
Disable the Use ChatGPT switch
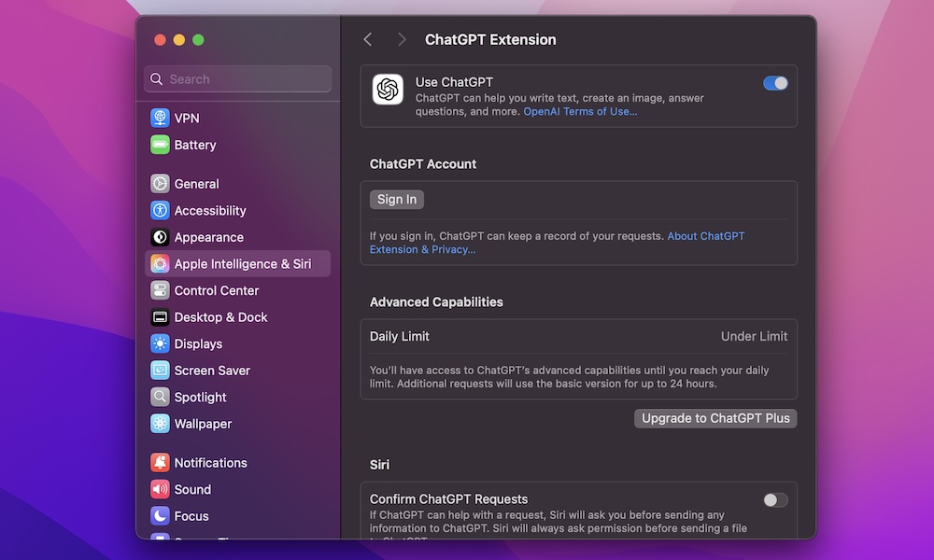point(775,83)
